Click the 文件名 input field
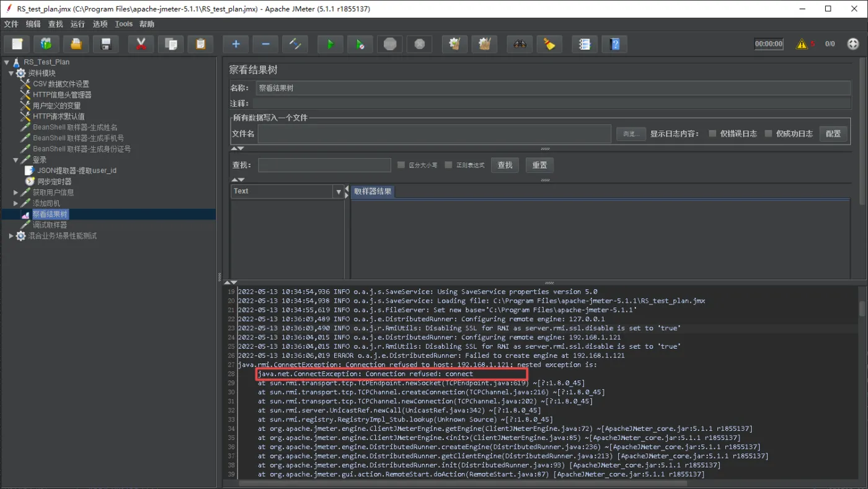 [x=434, y=133]
